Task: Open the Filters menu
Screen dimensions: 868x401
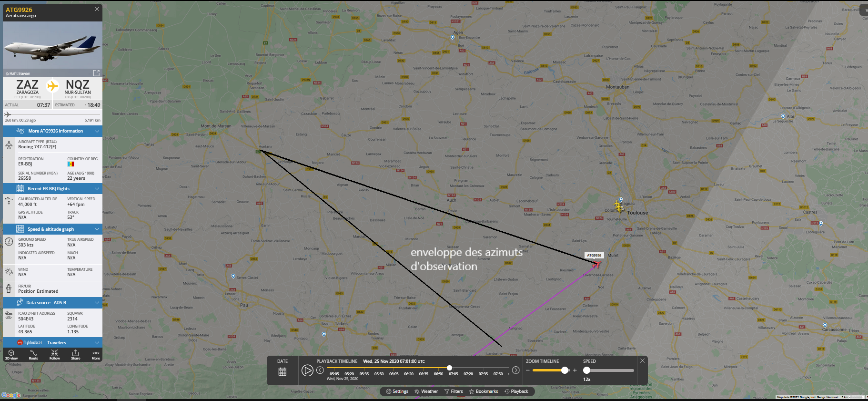Action: (454, 391)
